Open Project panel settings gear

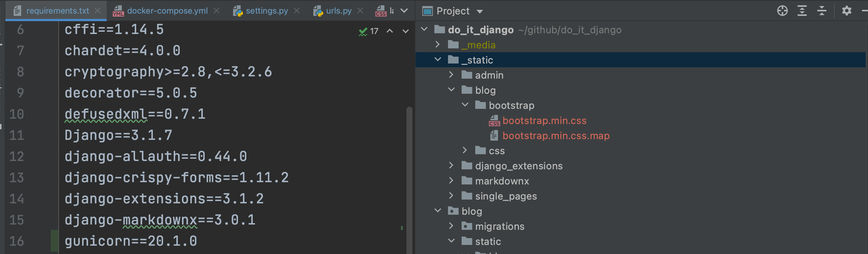(x=847, y=11)
